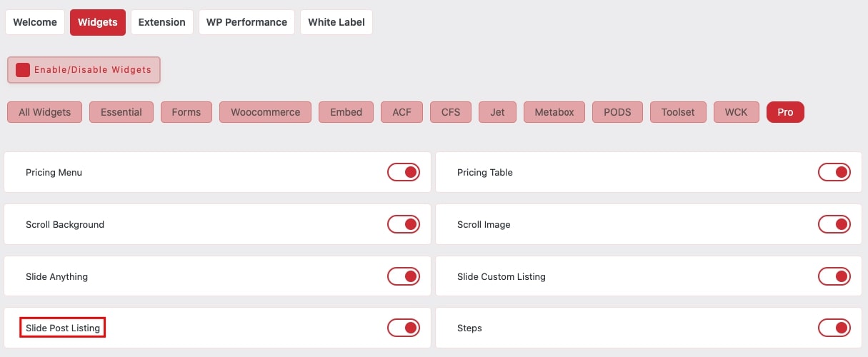Select Jet widget filter
Image resolution: width=868 pixels, height=357 pixels.
(x=497, y=112)
